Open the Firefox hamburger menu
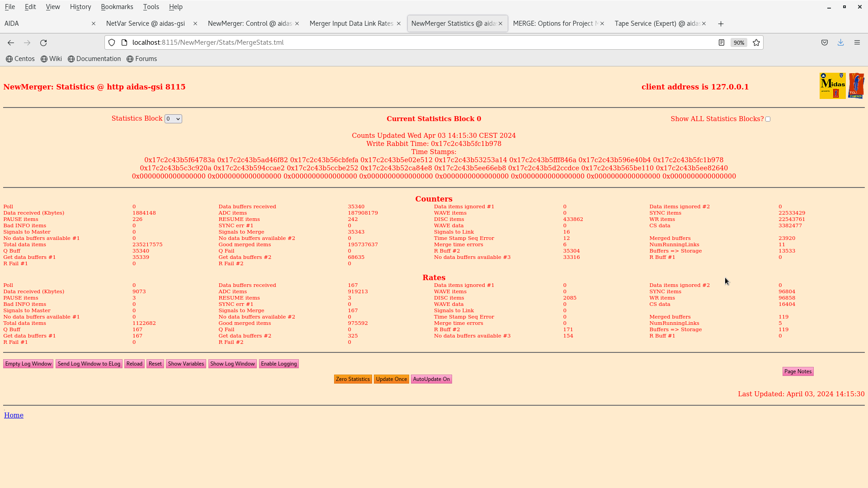This screenshot has width=868, height=488. [857, 42]
